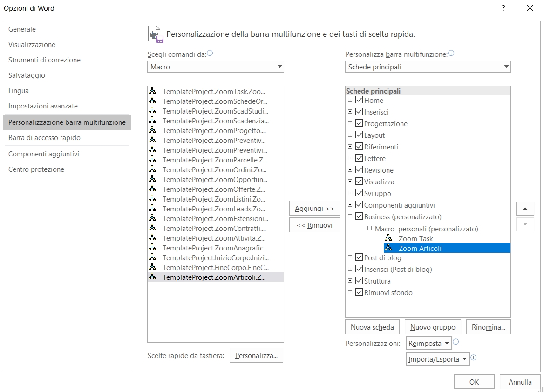The image size is (544, 392).
Task: Collapse the Business (personalizzato) node
Action: click(350, 216)
